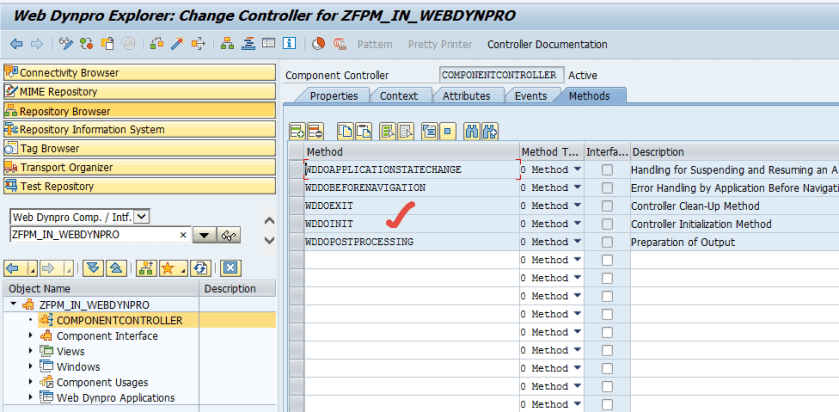Screen dimensions: 839x412
Task: Open the Repository Information System
Action: [x=139, y=129]
